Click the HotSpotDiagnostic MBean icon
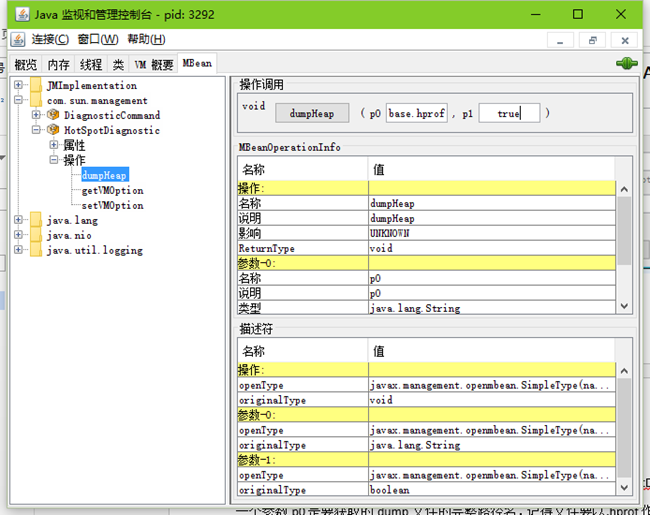The height and width of the screenshot is (515, 650). coord(53,130)
